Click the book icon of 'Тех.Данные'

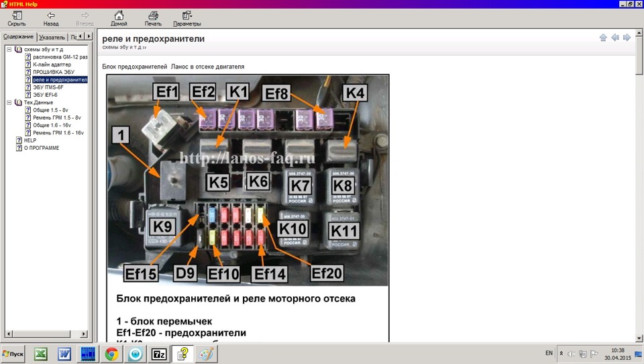pyautogui.click(x=18, y=102)
